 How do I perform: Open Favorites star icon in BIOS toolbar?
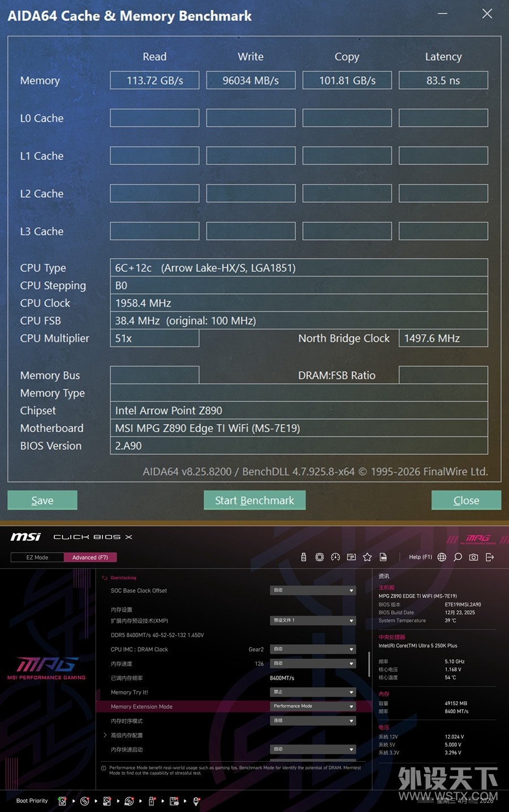[367, 557]
